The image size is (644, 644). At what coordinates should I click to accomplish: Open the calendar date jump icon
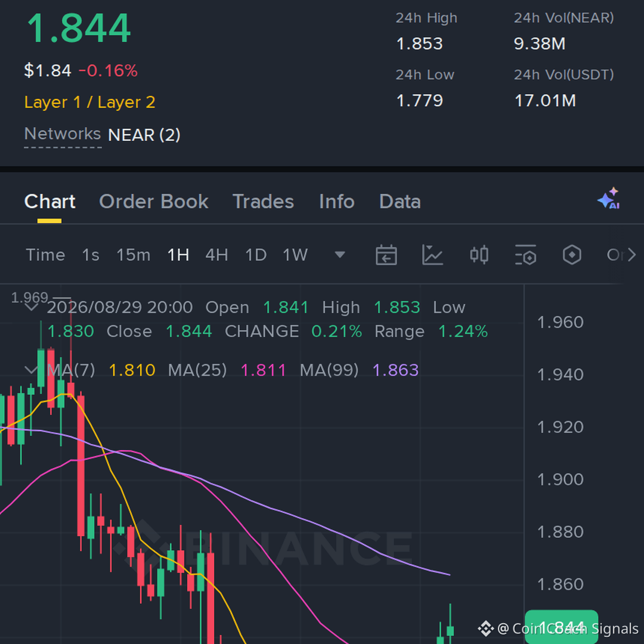coord(386,255)
